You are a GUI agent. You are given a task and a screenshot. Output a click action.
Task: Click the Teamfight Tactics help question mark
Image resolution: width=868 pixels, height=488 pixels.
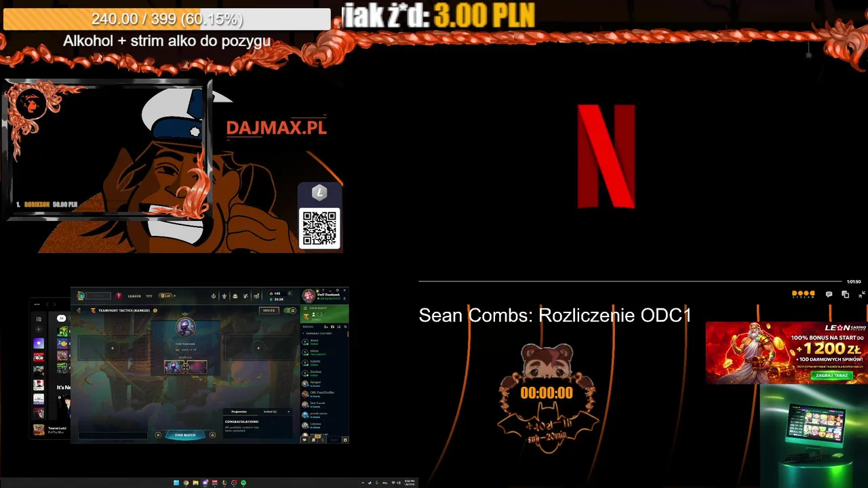[x=155, y=310]
